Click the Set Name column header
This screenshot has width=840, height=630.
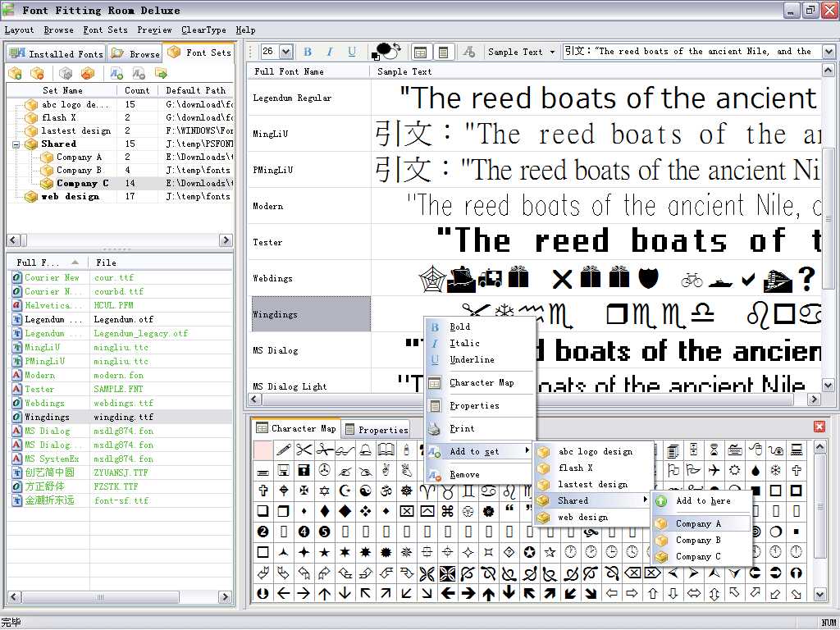[62, 90]
